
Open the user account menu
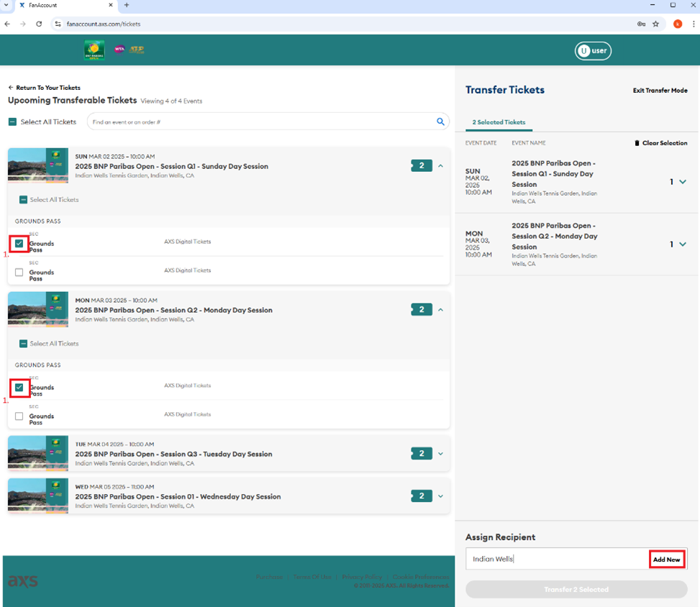592,50
